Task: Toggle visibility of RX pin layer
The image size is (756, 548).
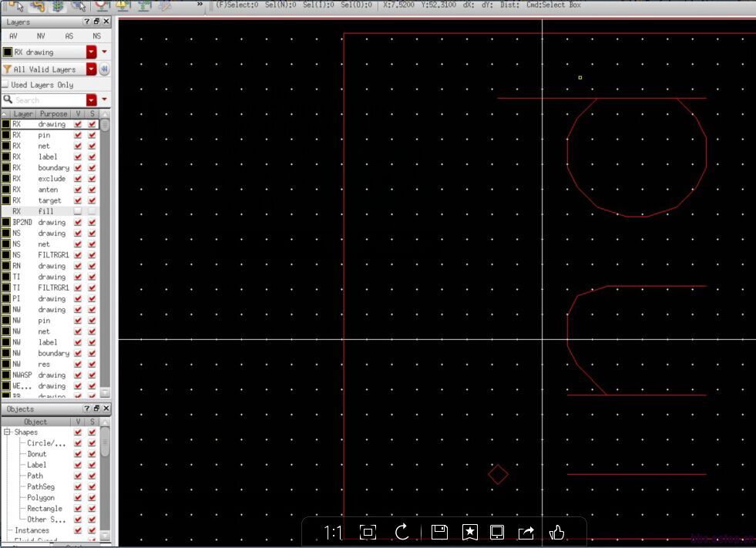Action: (x=78, y=135)
